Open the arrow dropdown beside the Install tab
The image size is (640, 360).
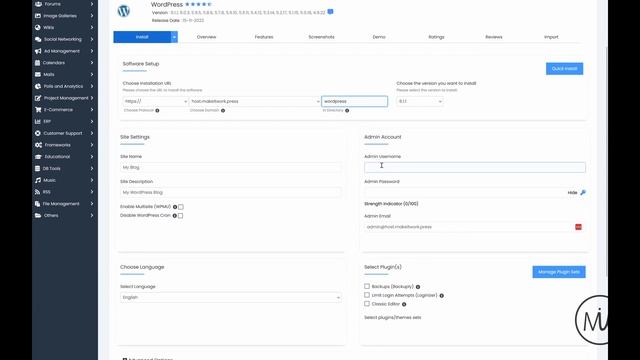pos(174,37)
